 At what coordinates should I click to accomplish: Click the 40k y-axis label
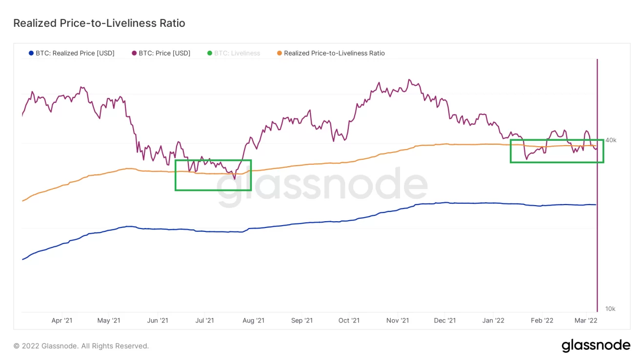611,140
